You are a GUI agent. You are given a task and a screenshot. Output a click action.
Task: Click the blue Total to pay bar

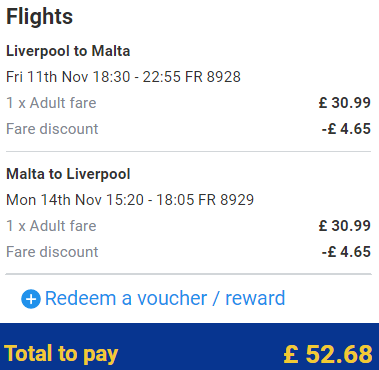(189, 347)
